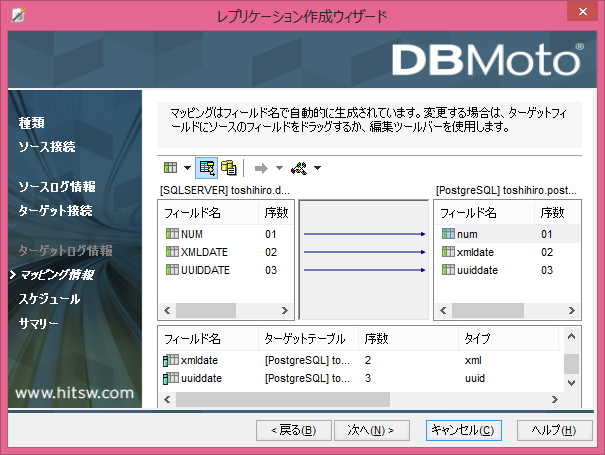Click source list scroll left arrow

point(167,311)
